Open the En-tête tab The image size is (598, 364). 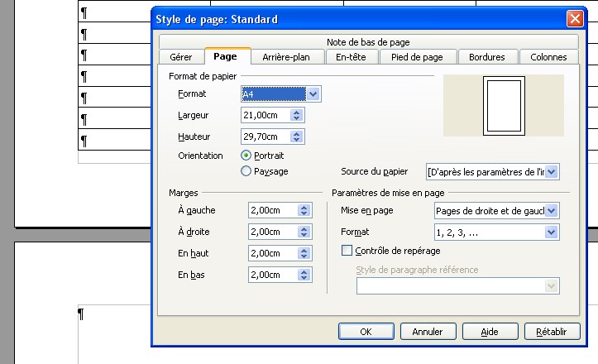[352, 57]
